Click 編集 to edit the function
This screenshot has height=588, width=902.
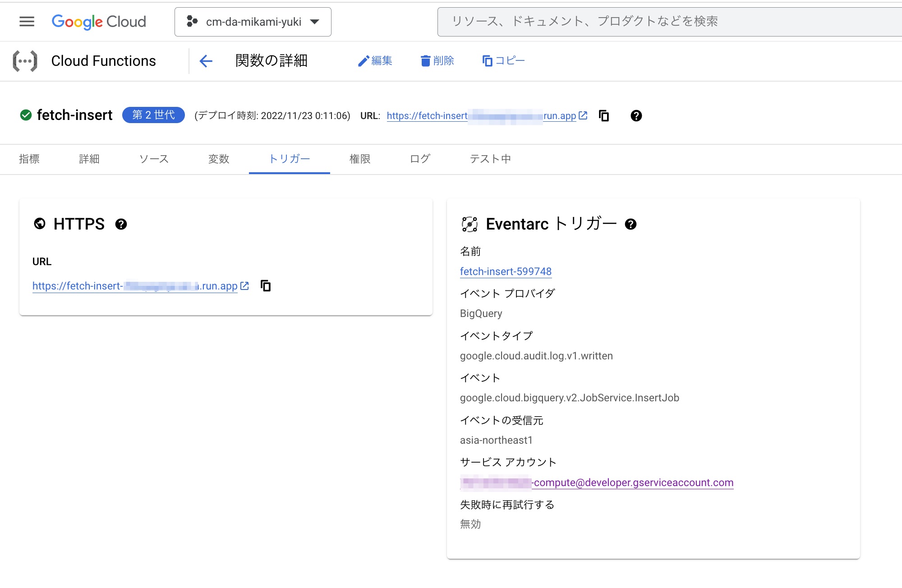point(376,61)
